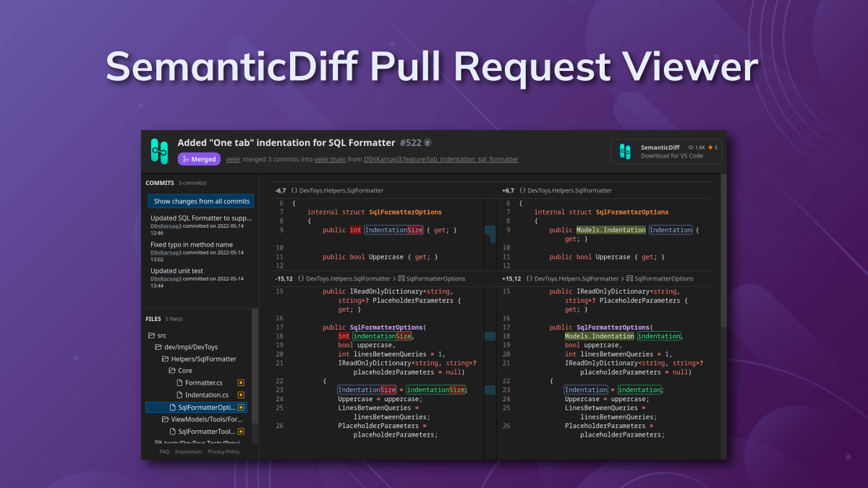The width and height of the screenshot is (868, 488).
Task: Select commit Updated SQL Formatter to supp...
Action: click(201, 218)
